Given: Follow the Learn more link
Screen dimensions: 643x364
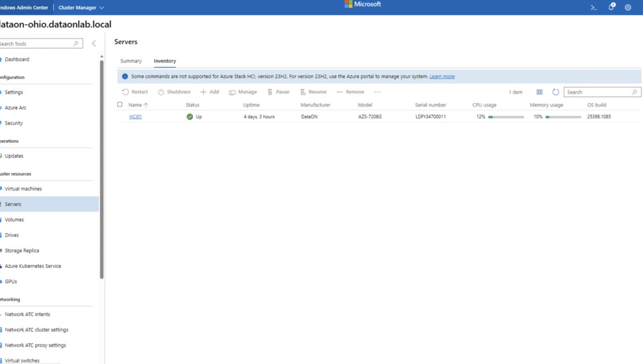Looking at the screenshot, I should (x=442, y=76).
